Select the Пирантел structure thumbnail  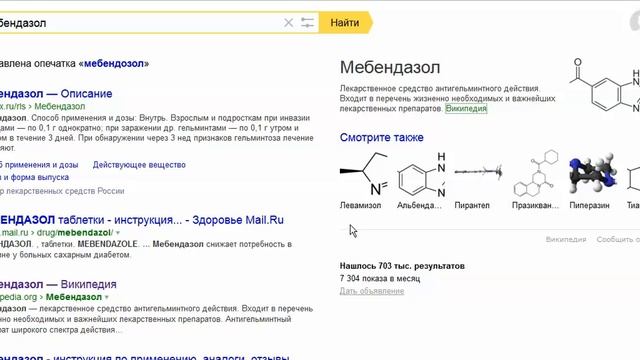(x=479, y=172)
